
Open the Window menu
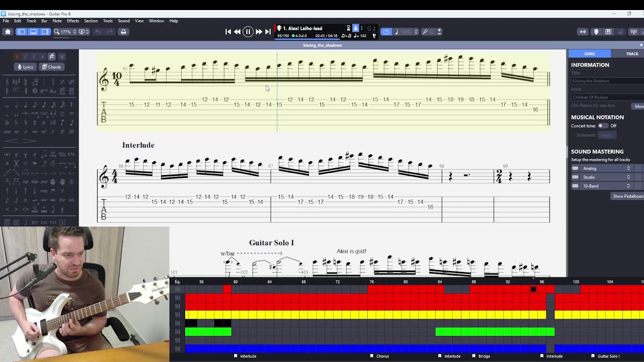tap(156, 21)
